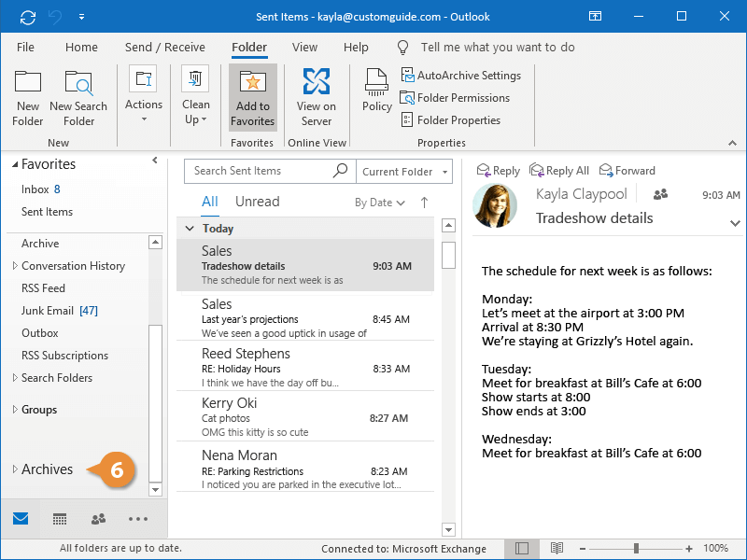Switch to Mail view icon
This screenshot has width=747, height=560.
click(x=21, y=519)
